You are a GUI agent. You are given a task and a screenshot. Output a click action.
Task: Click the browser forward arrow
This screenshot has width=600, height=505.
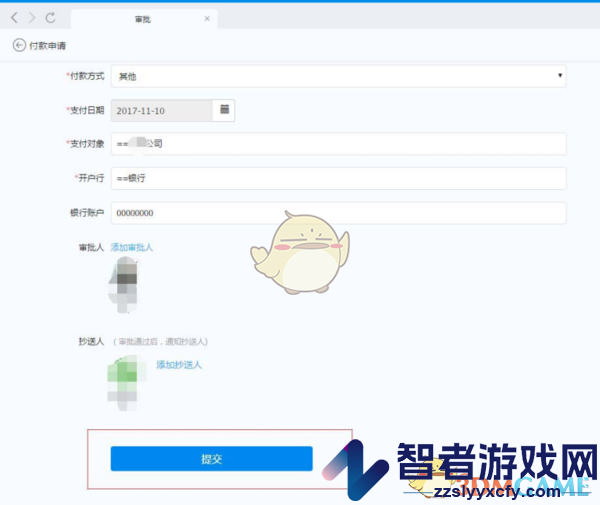pyautogui.click(x=32, y=18)
